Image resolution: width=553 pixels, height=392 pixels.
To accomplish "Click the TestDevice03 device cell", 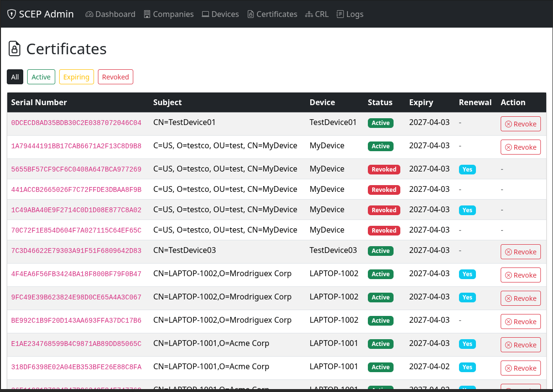I will (x=333, y=251).
